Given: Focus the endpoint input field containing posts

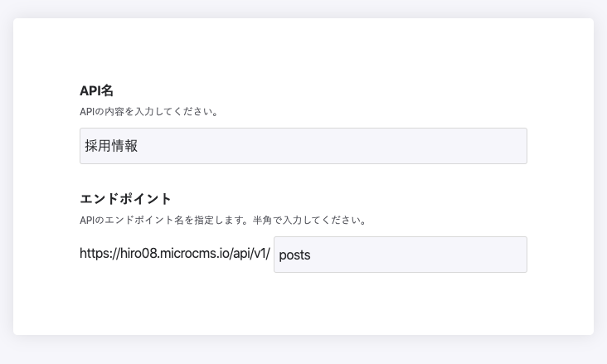Looking at the screenshot, I should click(x=400, y=255).
